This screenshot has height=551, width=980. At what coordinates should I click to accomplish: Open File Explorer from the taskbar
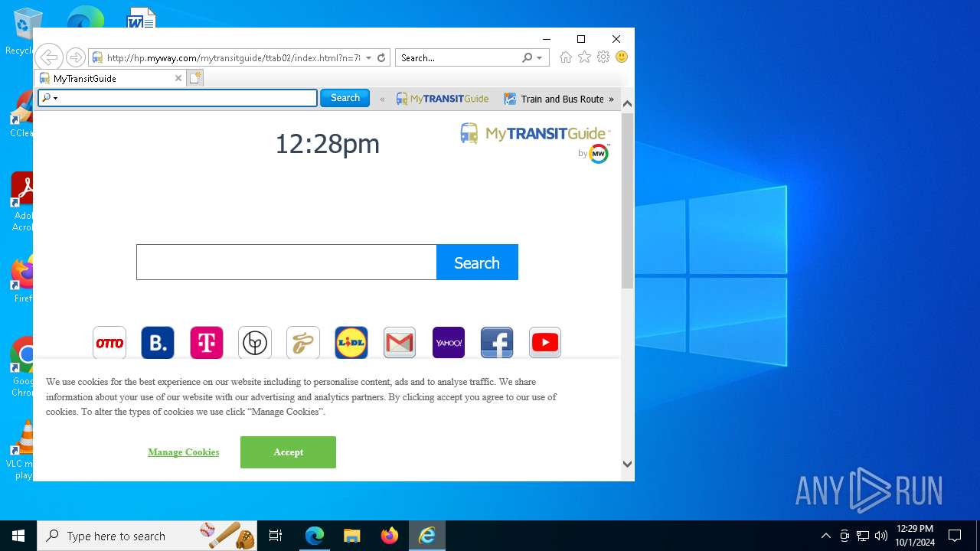352,536
